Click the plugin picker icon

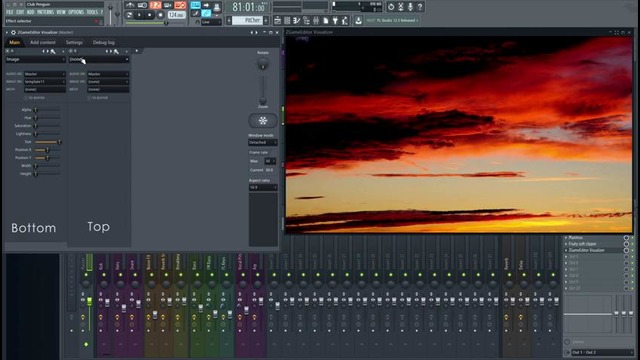point(335,20)
